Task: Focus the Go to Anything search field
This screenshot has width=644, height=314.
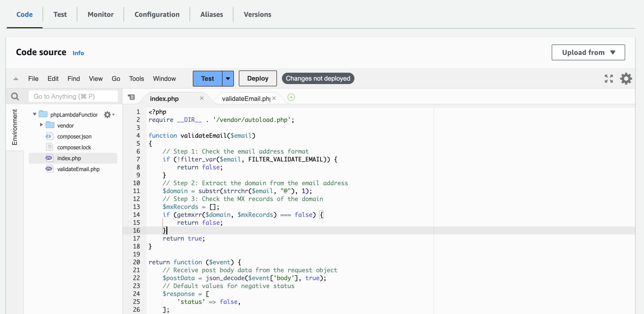Action: coord(73,96)
